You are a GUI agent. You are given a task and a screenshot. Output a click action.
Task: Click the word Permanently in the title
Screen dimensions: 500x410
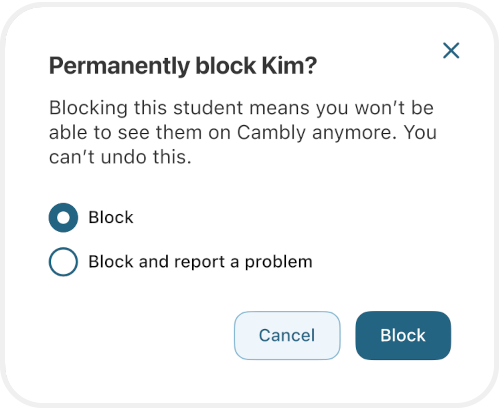119,66
